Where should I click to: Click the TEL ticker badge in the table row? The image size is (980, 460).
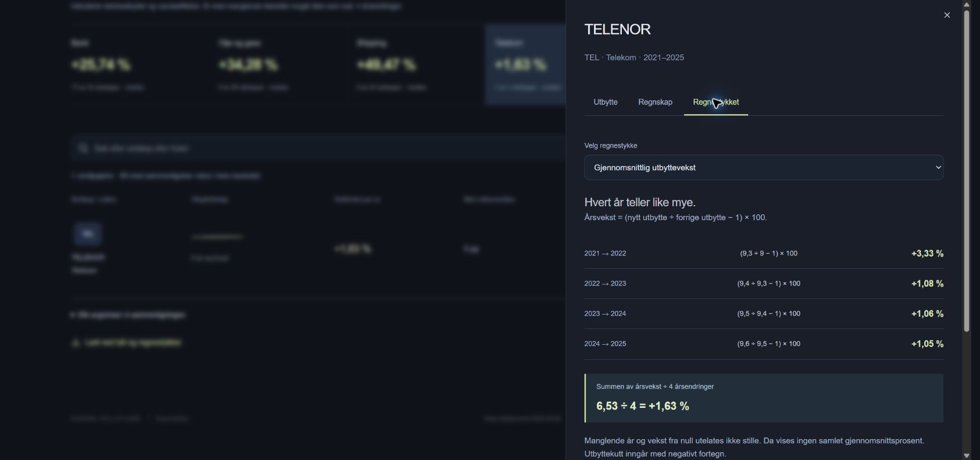click(88, 233)
